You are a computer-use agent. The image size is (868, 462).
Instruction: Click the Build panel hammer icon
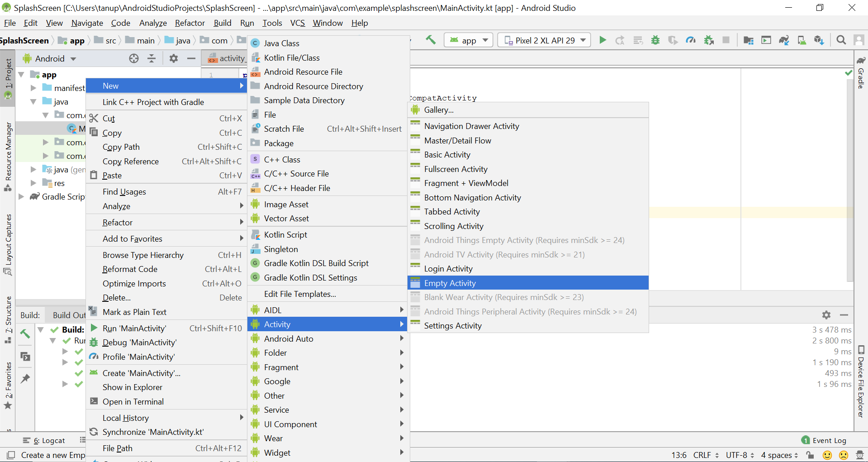(25, 334)
